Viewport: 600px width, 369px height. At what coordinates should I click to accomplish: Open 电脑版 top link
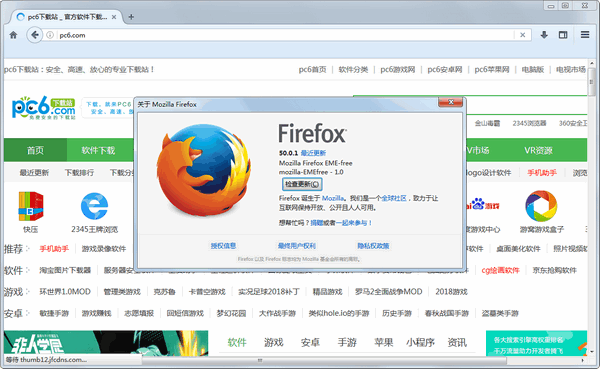point(533,69)
